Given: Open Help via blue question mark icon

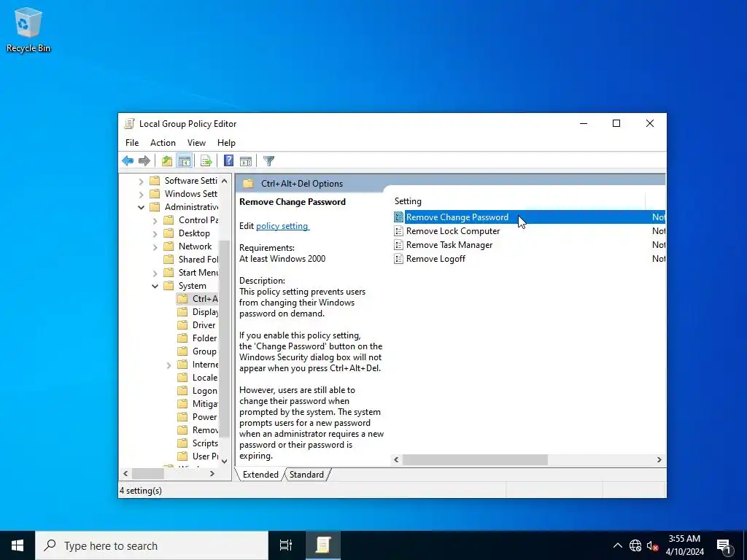Looking at the screenshot, I should coord(228,161).
